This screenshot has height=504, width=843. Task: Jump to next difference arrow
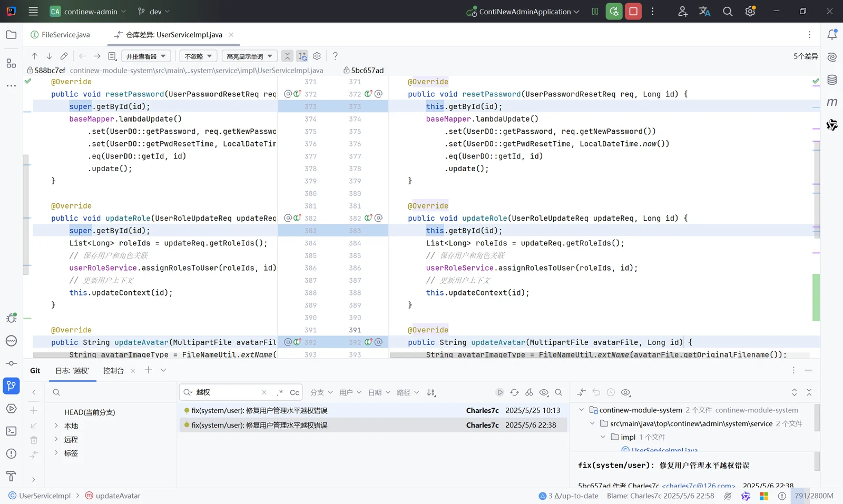tap(49, 56)
